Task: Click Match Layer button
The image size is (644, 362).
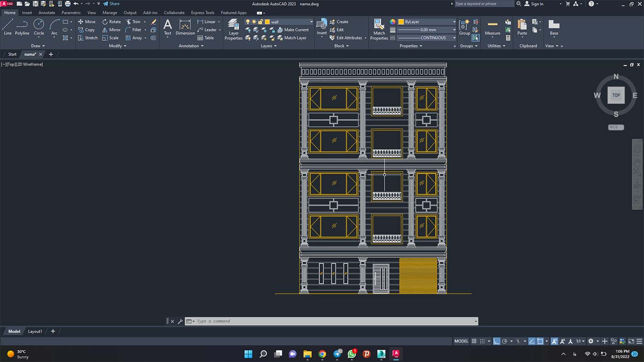Action: click(x=292, y=38)
